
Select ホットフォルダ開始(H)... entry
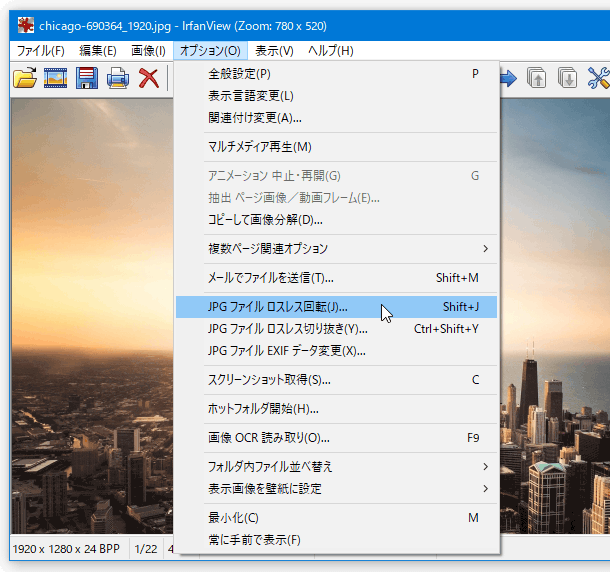(x=337, y=409)
